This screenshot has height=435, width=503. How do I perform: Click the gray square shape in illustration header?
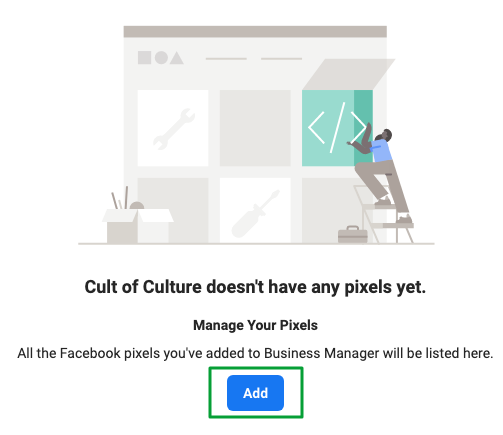[x=144, y=58]
